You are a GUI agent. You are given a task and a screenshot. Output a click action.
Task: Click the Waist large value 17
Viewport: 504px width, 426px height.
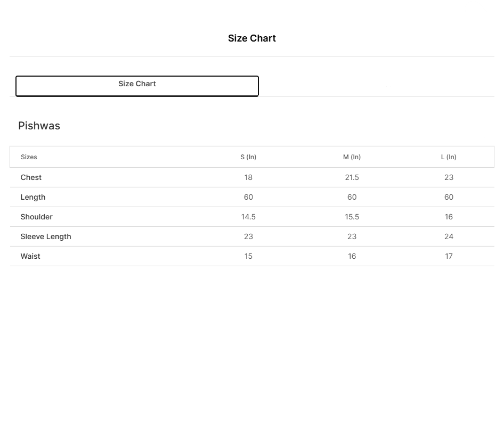449,256
